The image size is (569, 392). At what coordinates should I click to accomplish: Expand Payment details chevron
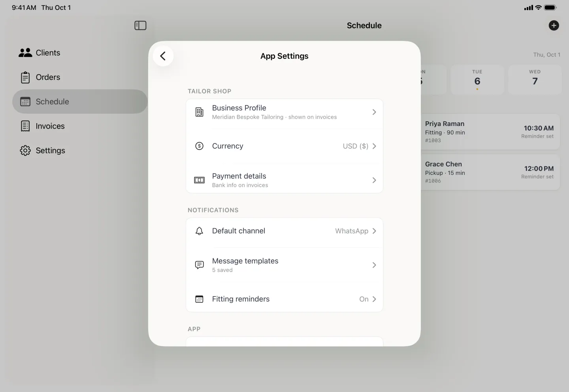[x=374, y=180]
